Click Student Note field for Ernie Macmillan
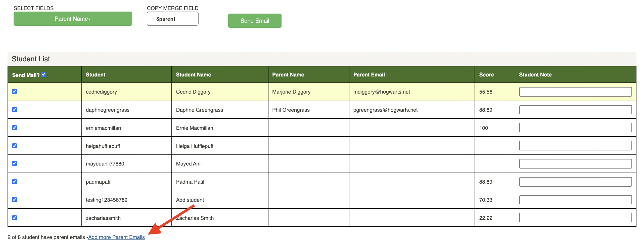This screenshot has width=644, height=246. click(x=575, y=128)
